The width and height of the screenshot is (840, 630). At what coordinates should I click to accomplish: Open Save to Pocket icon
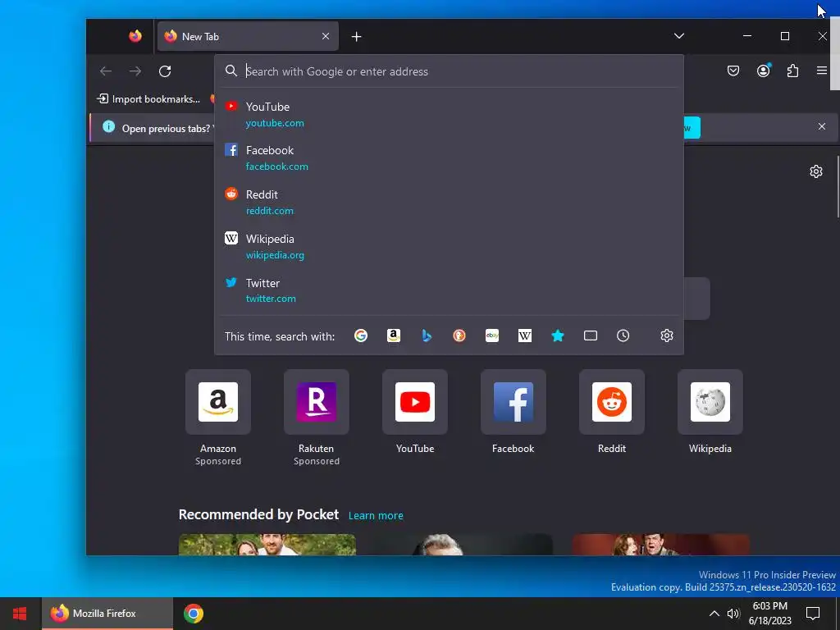pos(733,71)
